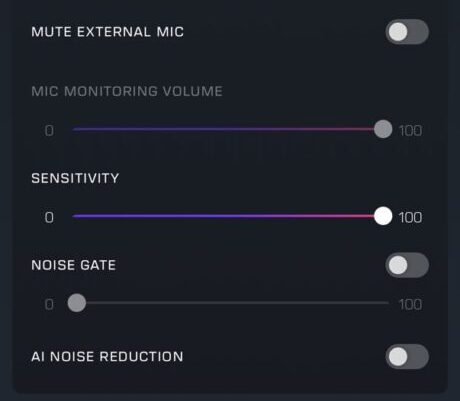The width and height of the screenshot is (460, 401).
Task: Click the middle of Noise Gate slider track
Action: (231, 303)
